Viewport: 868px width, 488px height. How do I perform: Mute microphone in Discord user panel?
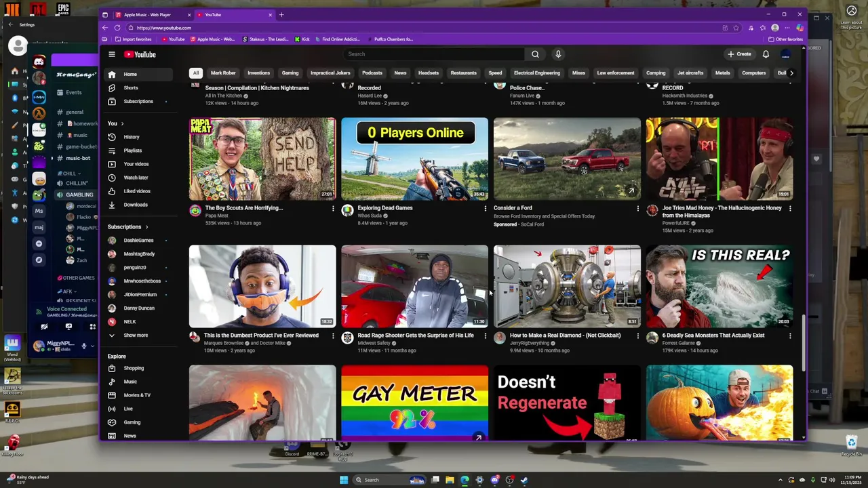pyautogui.click(x=84, y=346)
